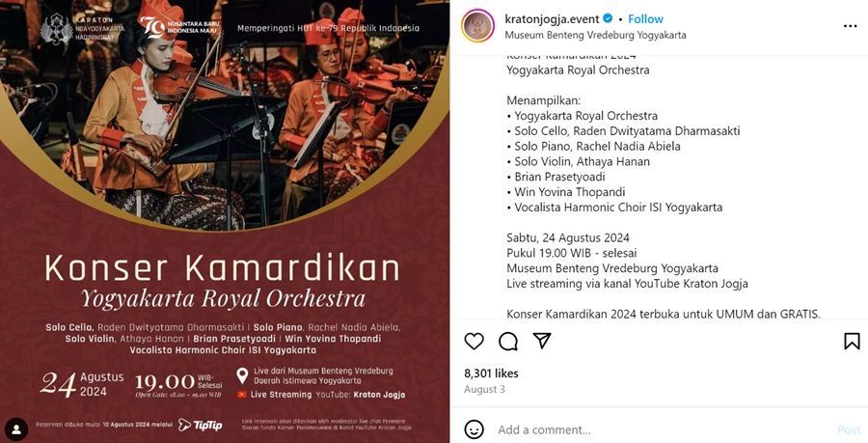Click the Konser Kamardikan poster image
The width and height of the screenshot is (868, 443).
click(225, 222)
